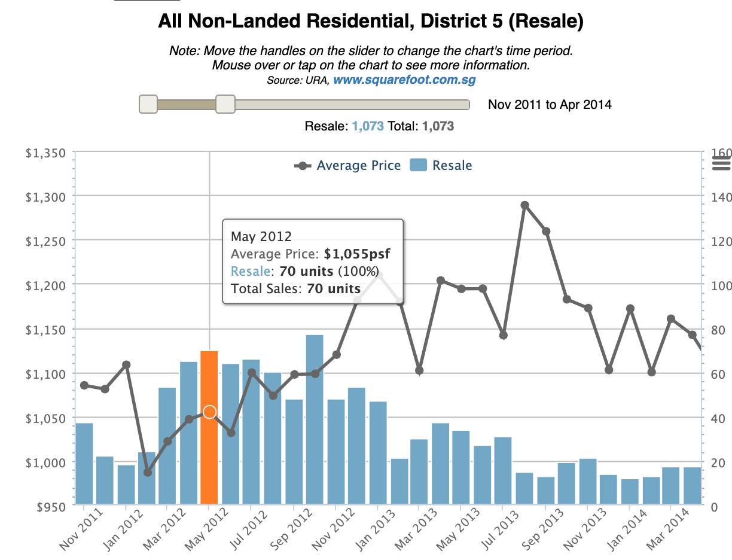This screenshot has height=560, width=732.
Task: Toggle the Average Price series label
Action: click(358, 166)
